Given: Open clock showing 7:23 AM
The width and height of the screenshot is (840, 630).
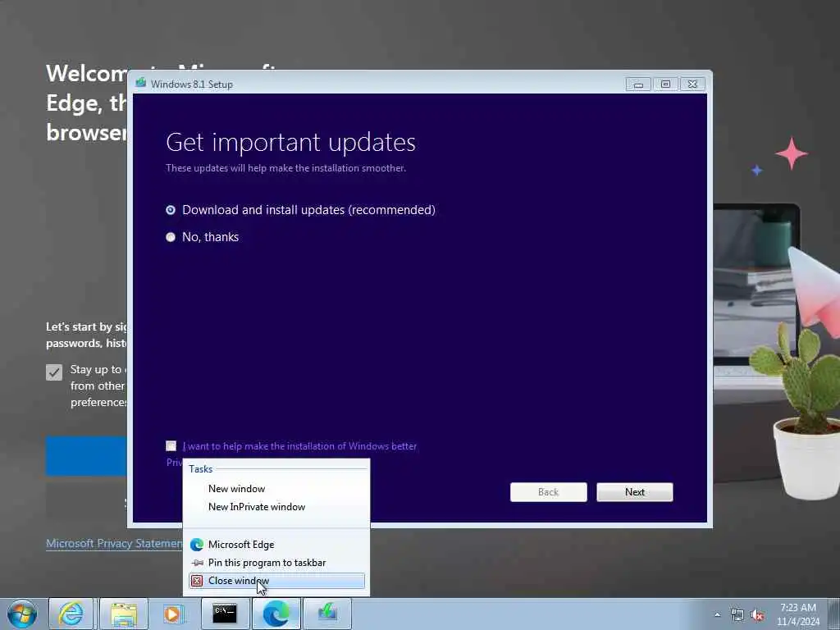Looking at the screenshot, I should coord(798,614).
